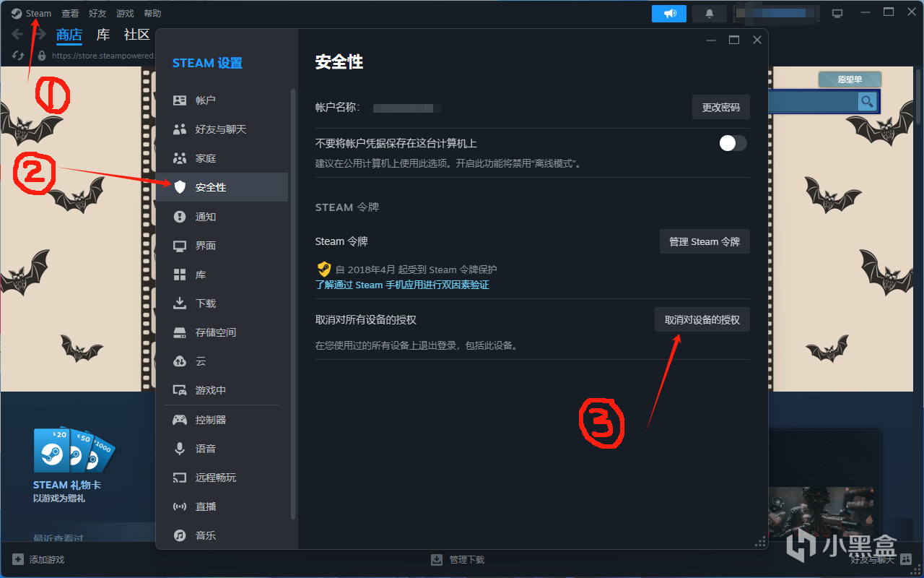Click the 愿望单 button

pyautogui.click(x=850, y=79)
